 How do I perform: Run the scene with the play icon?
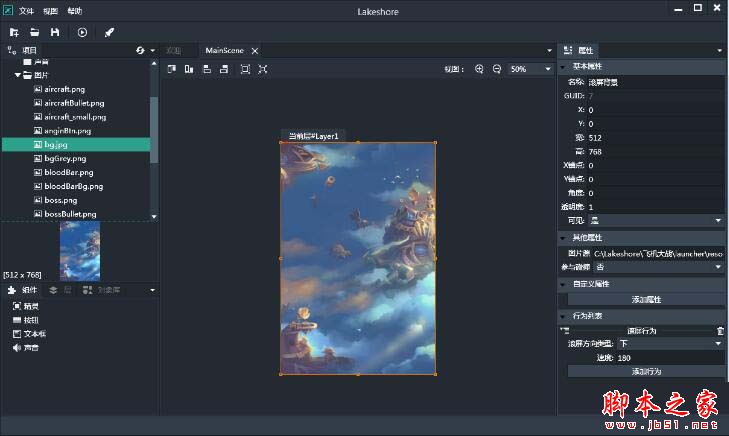click(x=82, y=32)
